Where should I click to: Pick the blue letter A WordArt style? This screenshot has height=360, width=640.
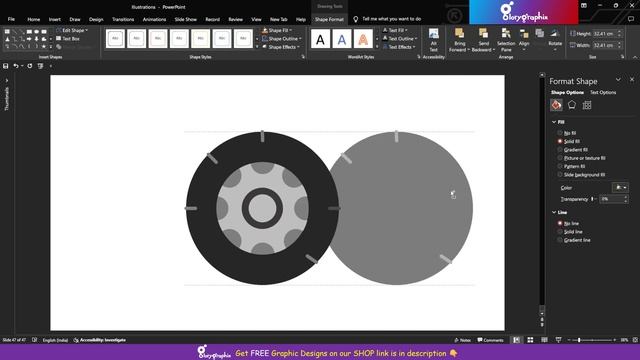342,39
